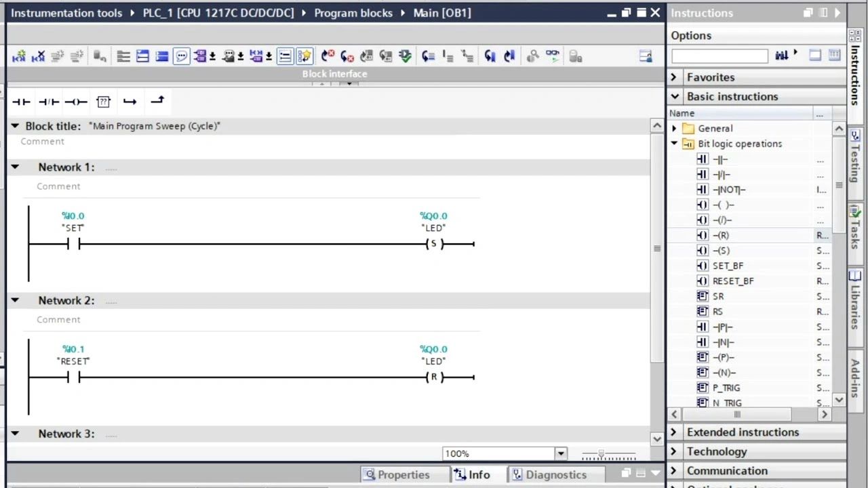Open Main [OB1] from the breadcrumb
Image resolution: width=868 pixels, height=488 pixels.
(x=441, y=12)
